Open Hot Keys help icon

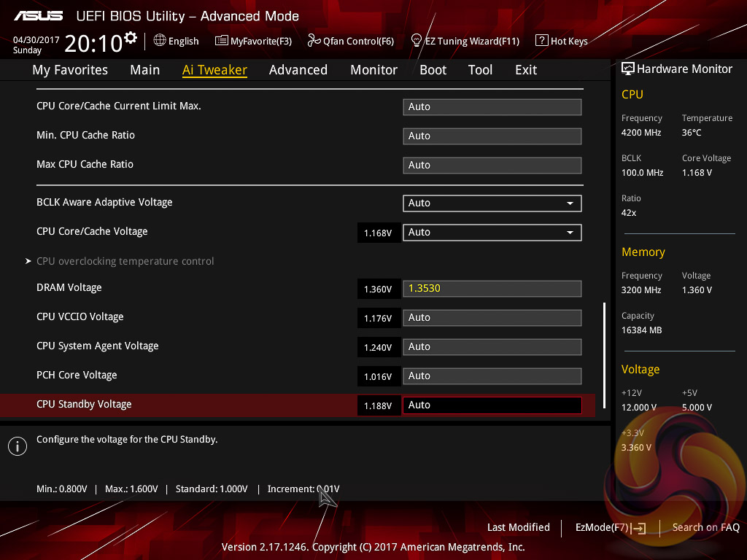pos(541,41)
